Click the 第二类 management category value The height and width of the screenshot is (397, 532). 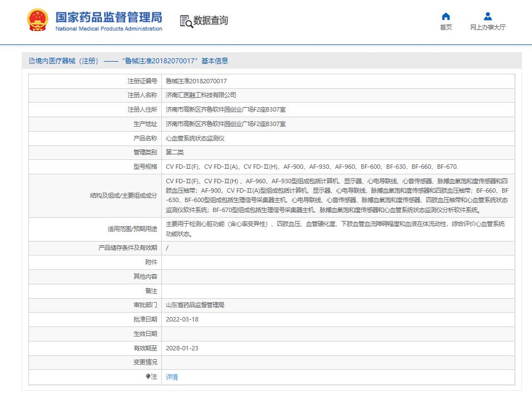(175, 152)
